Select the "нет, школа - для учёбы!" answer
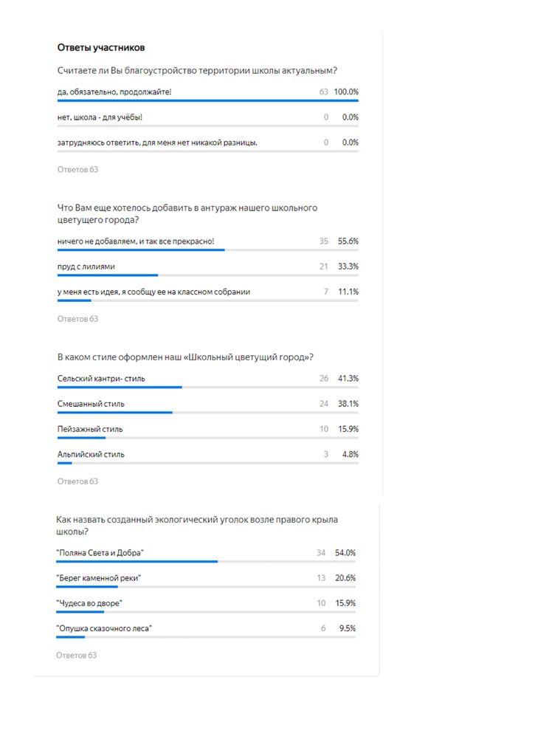This screenshot has height=756, width=535. [100, 117]
